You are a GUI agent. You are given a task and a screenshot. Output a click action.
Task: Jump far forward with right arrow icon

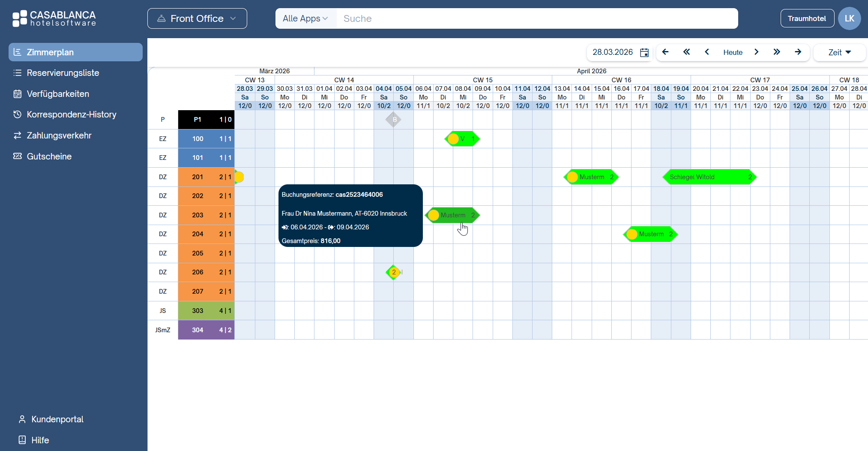[798, 52]
